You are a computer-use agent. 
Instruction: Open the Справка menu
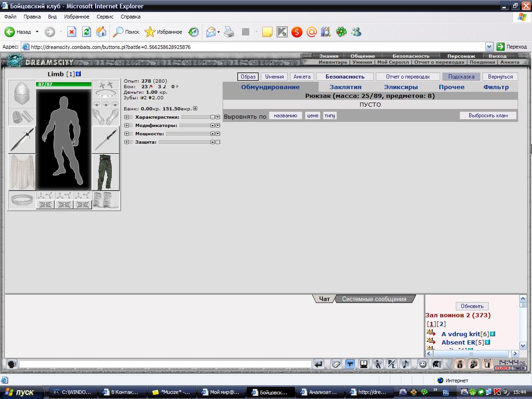click(130, 17)
